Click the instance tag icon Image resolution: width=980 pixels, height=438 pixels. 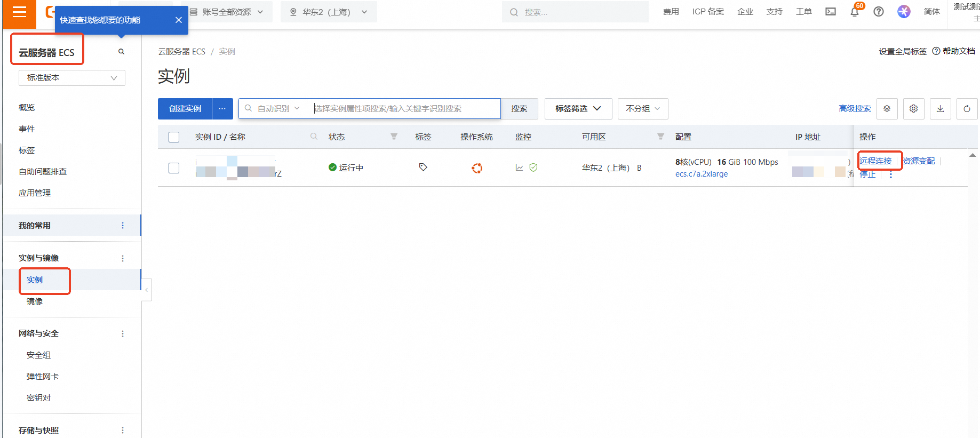coord(423,168)
